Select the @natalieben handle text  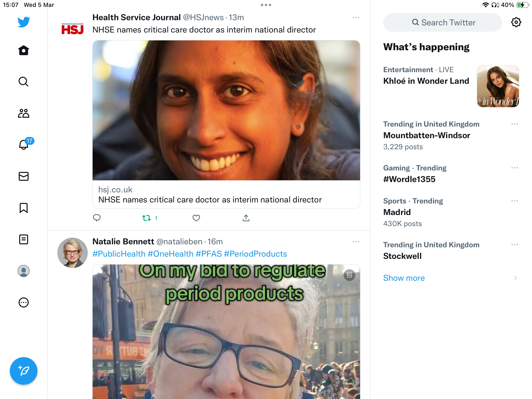(179, 241)
